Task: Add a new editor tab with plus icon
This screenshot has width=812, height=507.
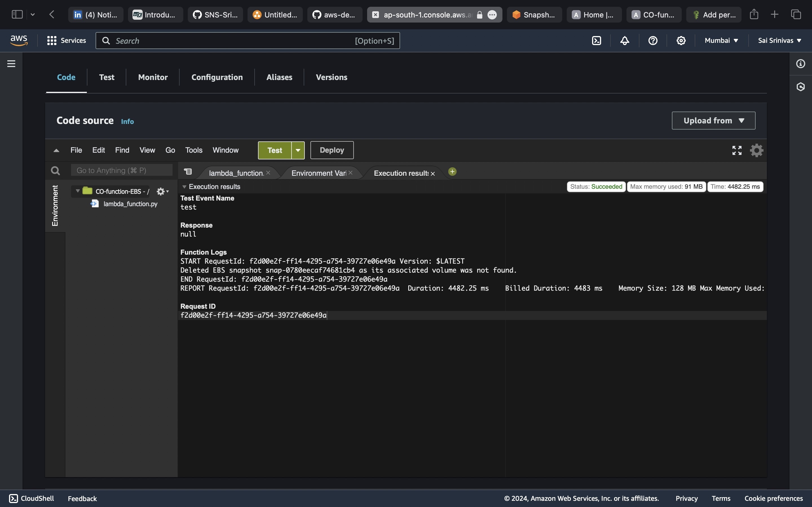Action: point(452,172)
